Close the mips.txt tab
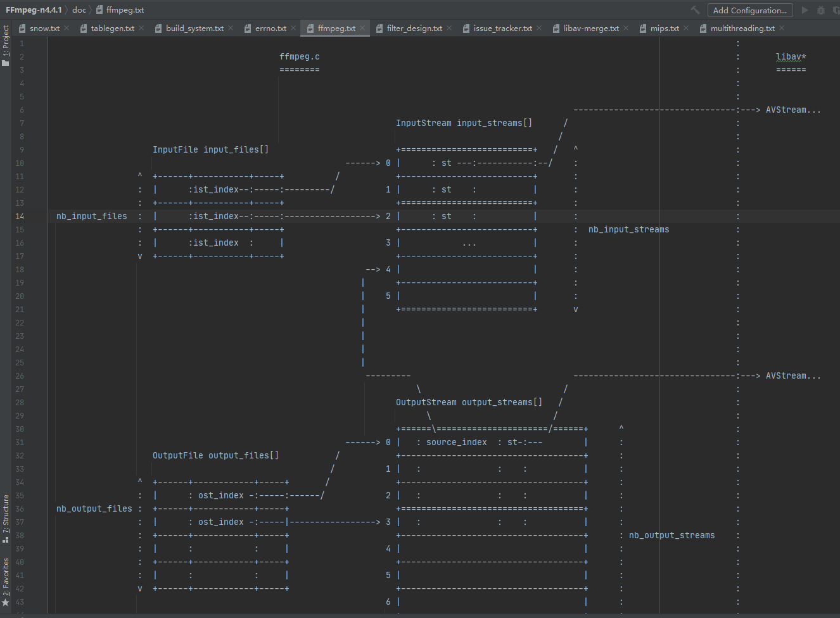Image resolution: width=840 pixels, height=618 pixels. click(x=686, y=28)
